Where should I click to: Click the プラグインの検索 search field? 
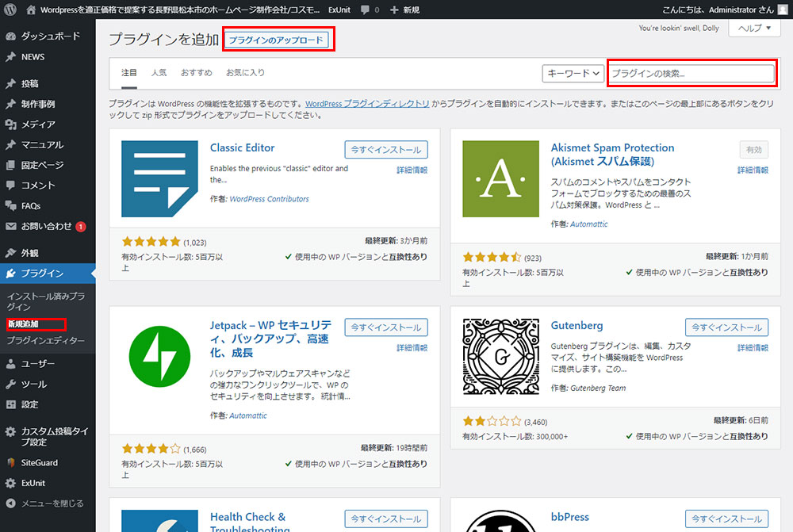[691, 73]
